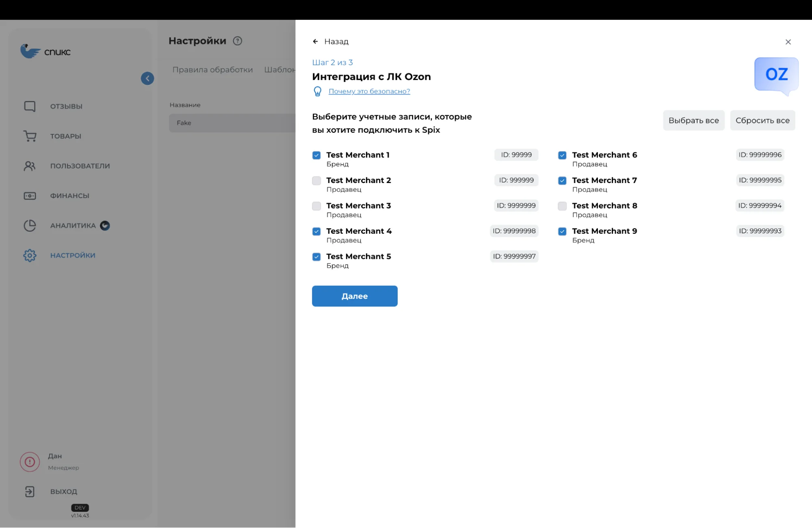Click the ID: 99999996 badge

click(x=760, y=155)
